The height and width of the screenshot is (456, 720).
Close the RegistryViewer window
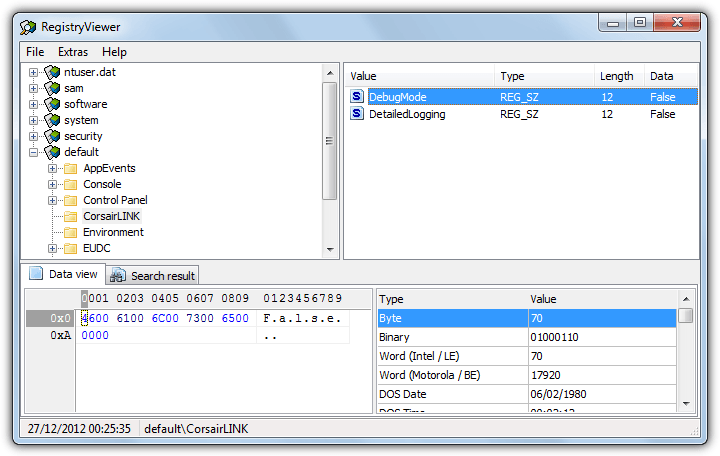(677, 23)
